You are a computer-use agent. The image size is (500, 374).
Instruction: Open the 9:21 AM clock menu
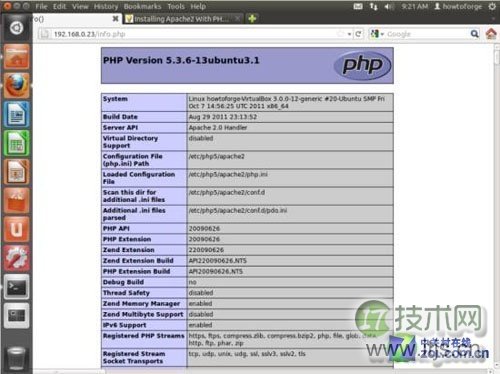tap(415, 6)
